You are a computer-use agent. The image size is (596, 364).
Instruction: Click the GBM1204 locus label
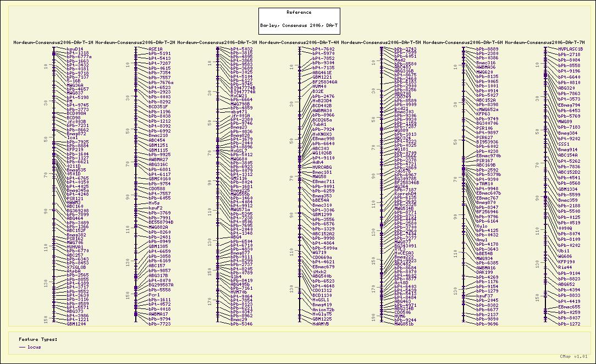click(x=76, y=324)
